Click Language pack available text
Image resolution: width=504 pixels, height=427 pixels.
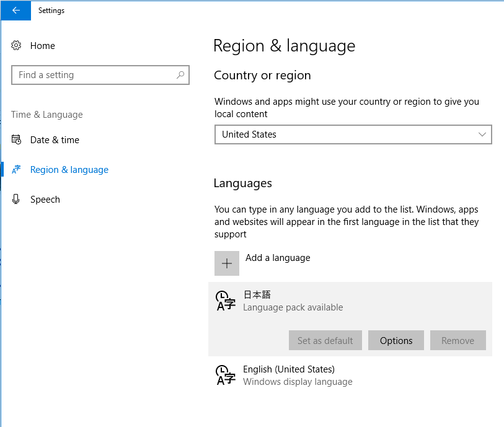point(293,307)
